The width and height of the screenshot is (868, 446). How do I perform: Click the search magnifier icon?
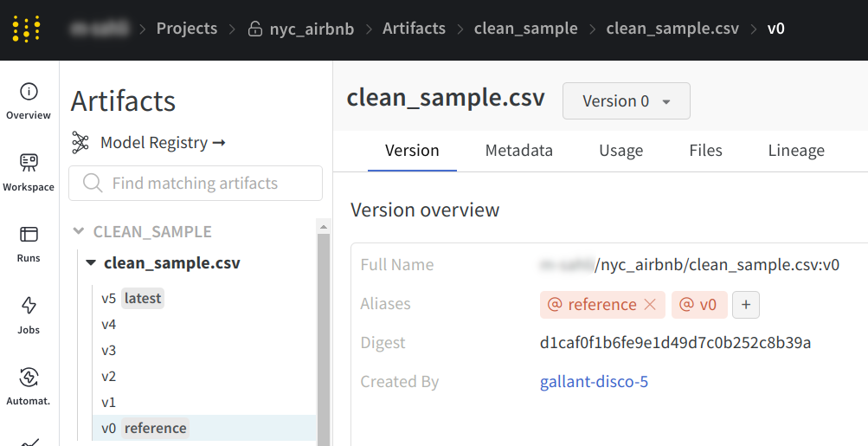(x=93, y=183)
